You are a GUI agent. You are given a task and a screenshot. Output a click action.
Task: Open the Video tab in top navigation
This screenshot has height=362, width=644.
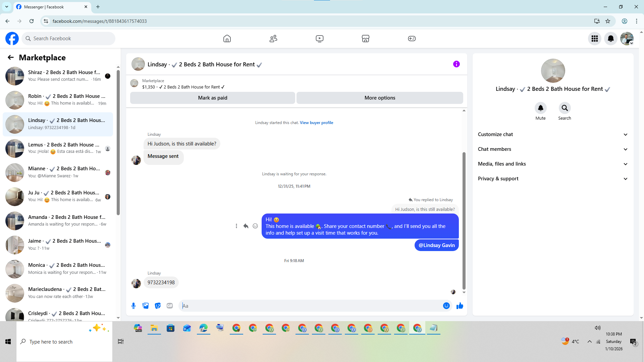(319, 39)
